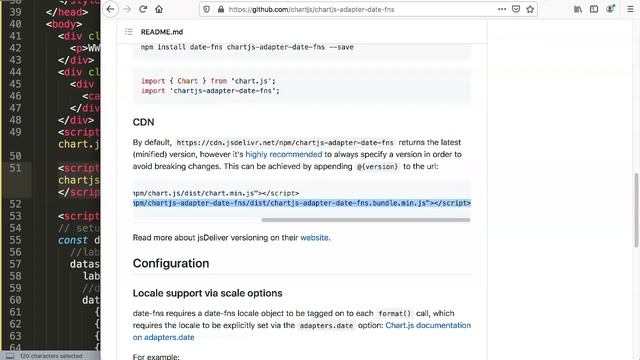Image resolution: width=640 pixels, height=360 pixels.
Task: Open the Library icon in the toolbar
Action: click(x=578, y=9)
